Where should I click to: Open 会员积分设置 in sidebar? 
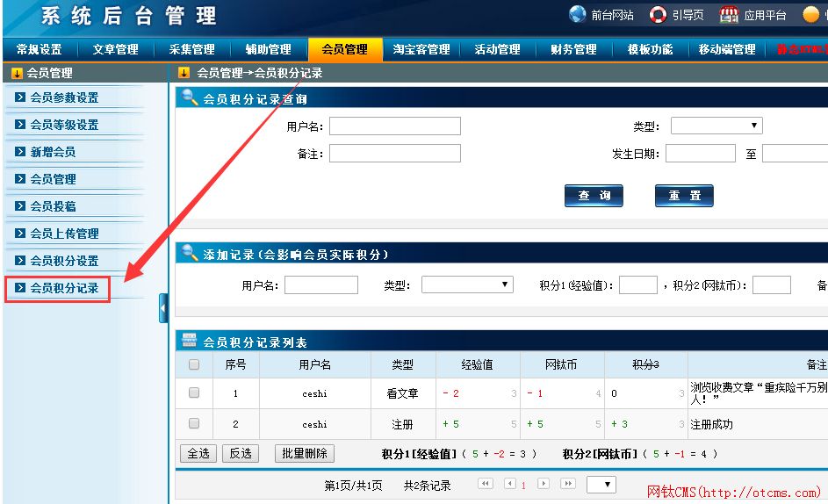pyautogui.click(x=64, y=261)
